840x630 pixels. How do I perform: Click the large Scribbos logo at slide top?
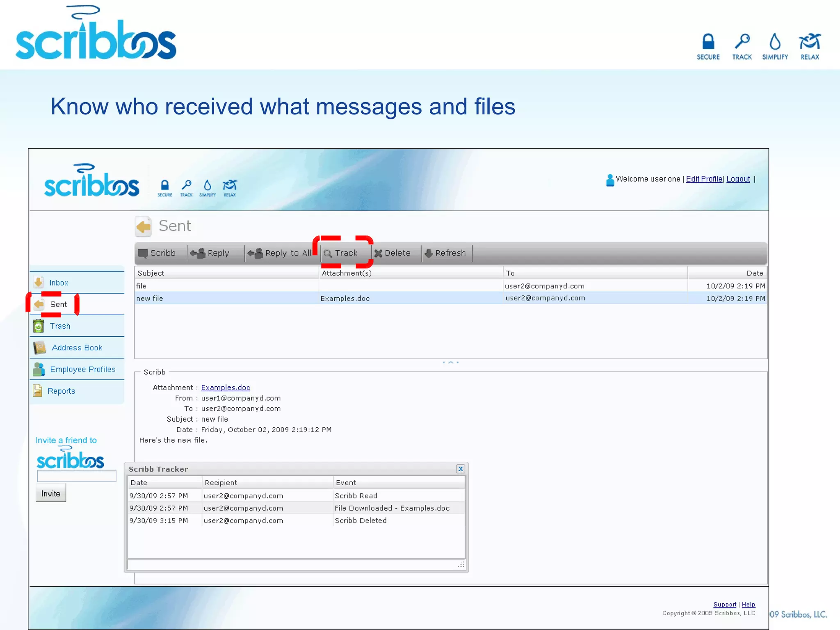[x=96, y=32]
